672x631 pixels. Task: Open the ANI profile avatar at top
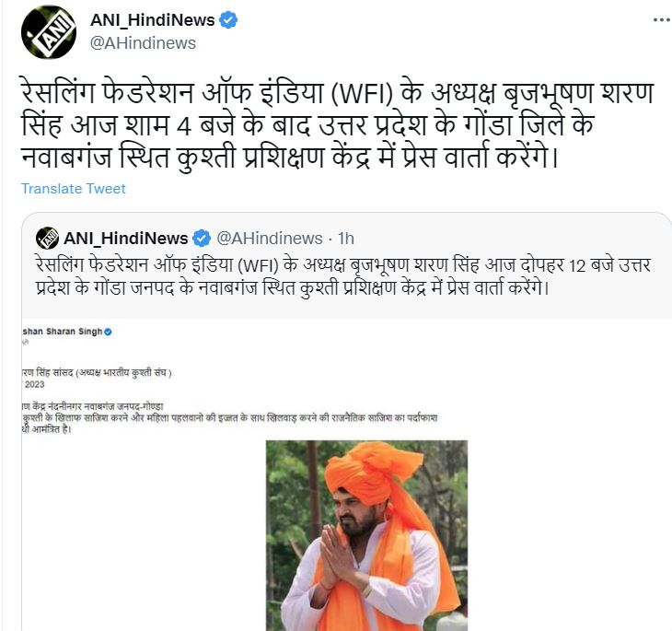click(49, 32)
